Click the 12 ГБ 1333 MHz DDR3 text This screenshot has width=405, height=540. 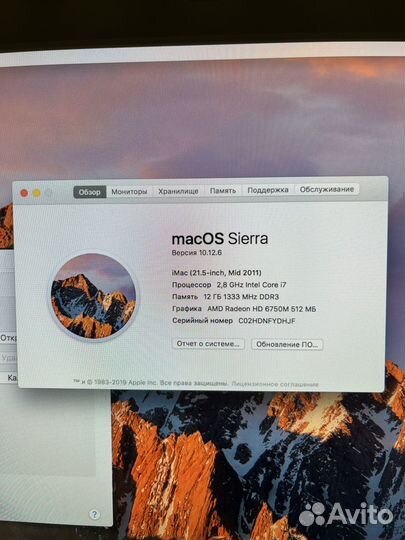point(241,297)
